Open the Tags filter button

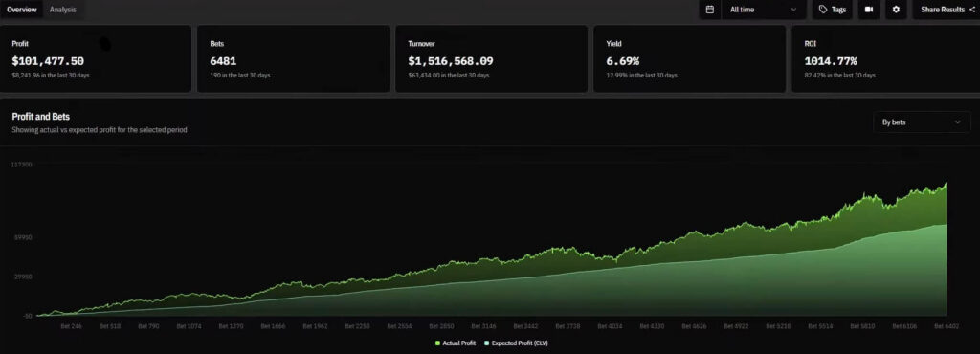tap(832, 10)
